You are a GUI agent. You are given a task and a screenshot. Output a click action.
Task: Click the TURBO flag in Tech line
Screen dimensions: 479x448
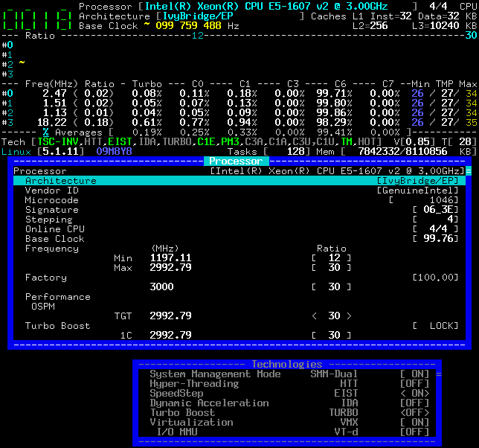point(177,142)
